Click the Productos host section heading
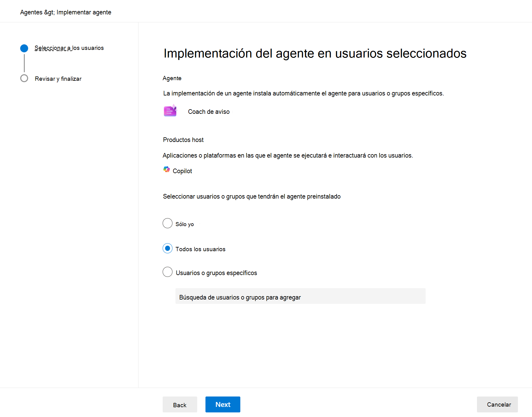This screenshot has height=417, width=532. (x=183, y=140)
